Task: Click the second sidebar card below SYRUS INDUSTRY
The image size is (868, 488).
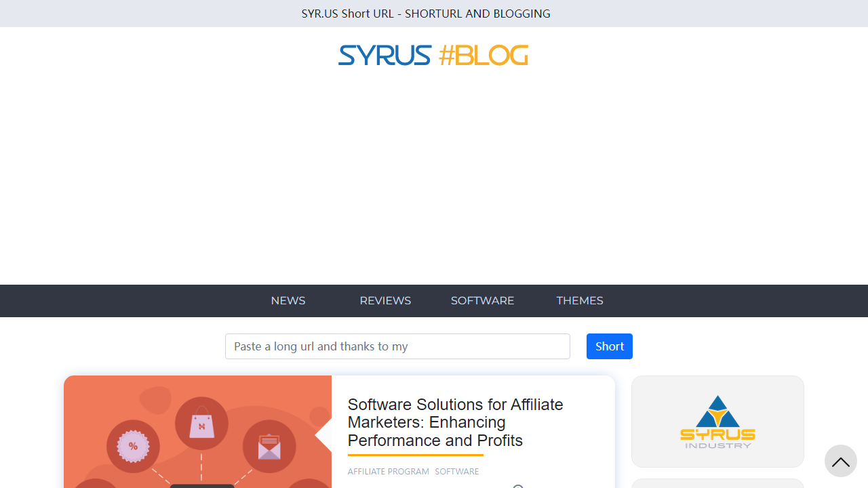Action: pyautogui.click(x=717, y=483)
